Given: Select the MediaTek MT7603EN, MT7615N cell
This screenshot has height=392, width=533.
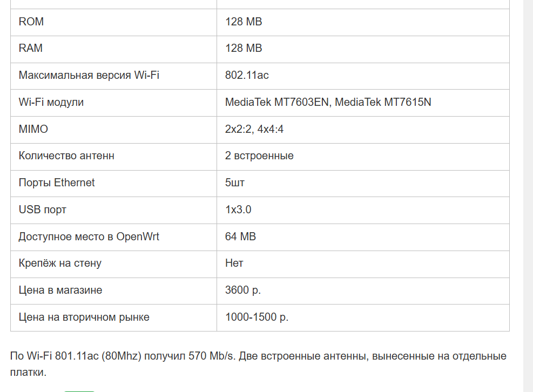Looking at the screenshot, I should [x=328, y=102].
